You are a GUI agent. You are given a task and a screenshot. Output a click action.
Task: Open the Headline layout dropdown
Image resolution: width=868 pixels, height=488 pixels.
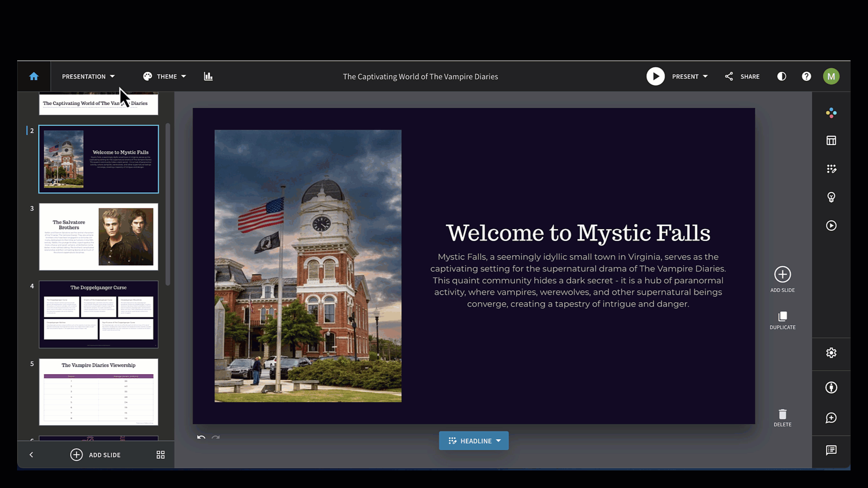tap(474, 441)
